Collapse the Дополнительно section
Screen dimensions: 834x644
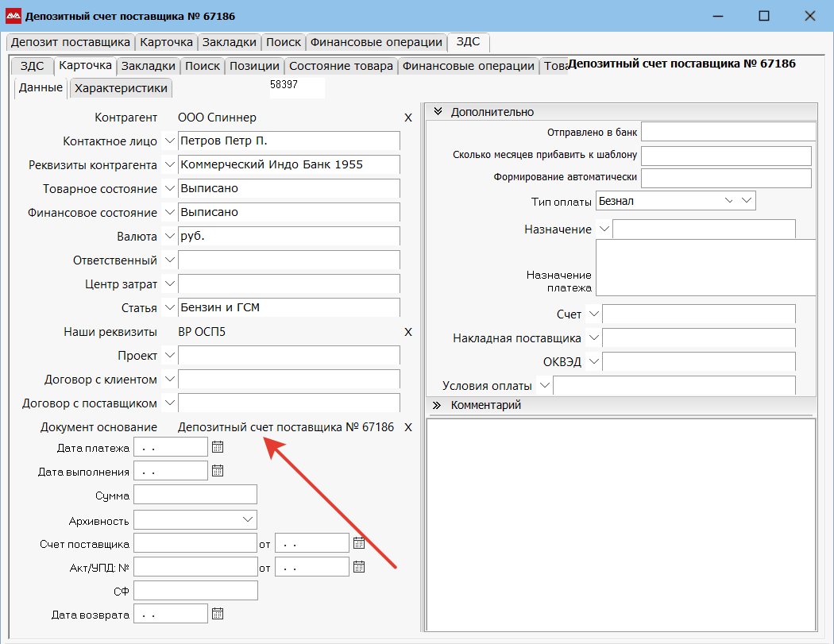438,112
